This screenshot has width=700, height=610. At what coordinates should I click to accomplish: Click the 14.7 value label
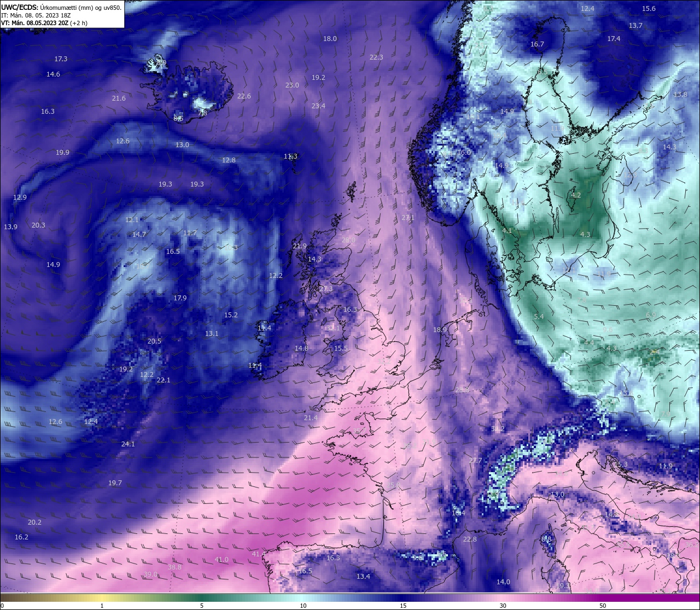click(x=139, y=235)
